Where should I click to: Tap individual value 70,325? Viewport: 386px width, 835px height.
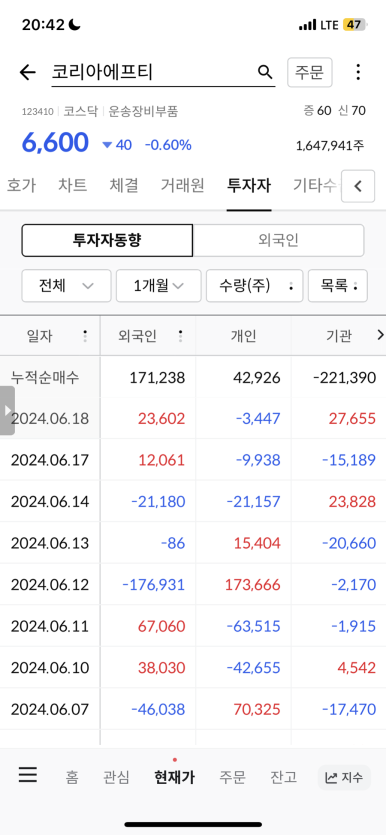tap(258, 709)
